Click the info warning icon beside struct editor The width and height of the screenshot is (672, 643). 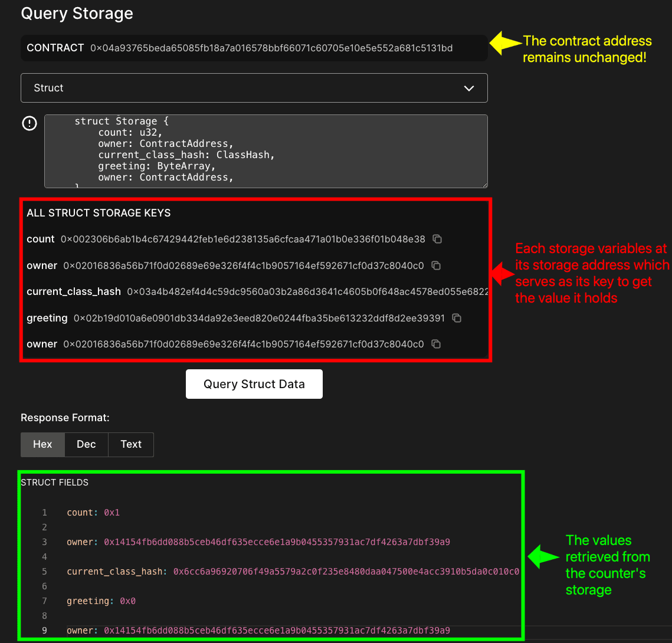coord(29,123)
